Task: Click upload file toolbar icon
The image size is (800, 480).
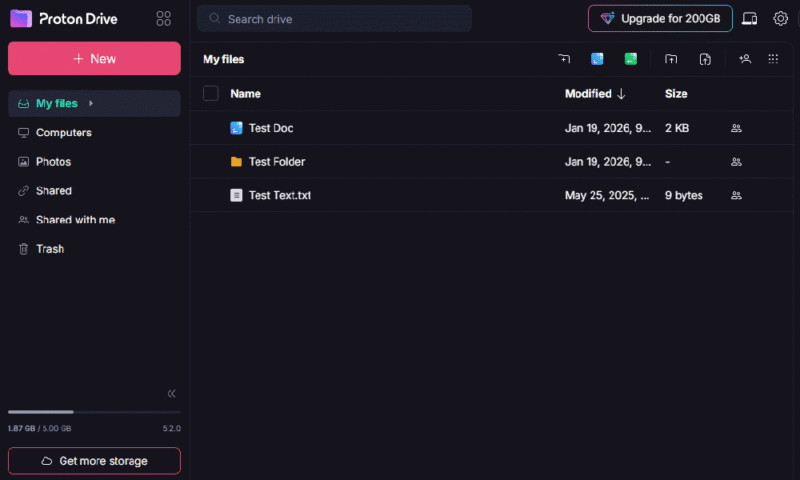Action: click(x=705, y=59)
